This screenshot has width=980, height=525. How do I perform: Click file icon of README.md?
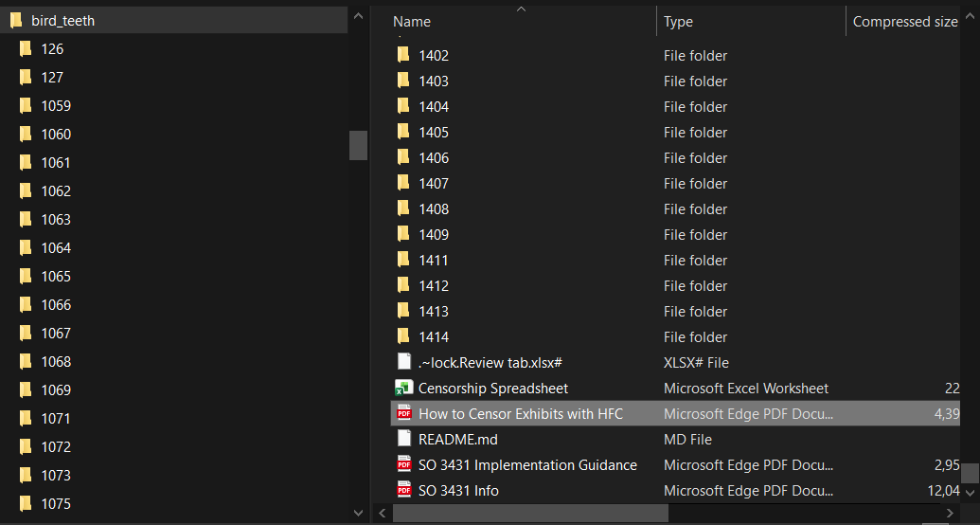pyautogui.click(x=404, y=439)
